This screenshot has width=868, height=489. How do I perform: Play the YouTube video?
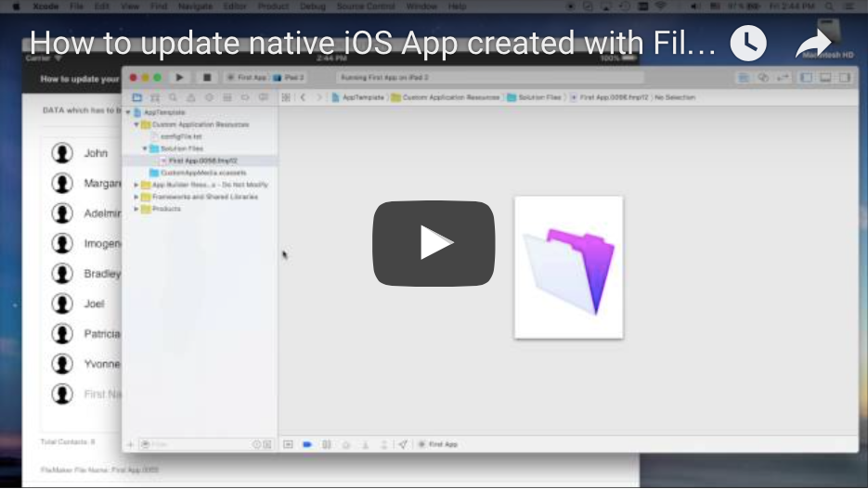click(434, 243)
